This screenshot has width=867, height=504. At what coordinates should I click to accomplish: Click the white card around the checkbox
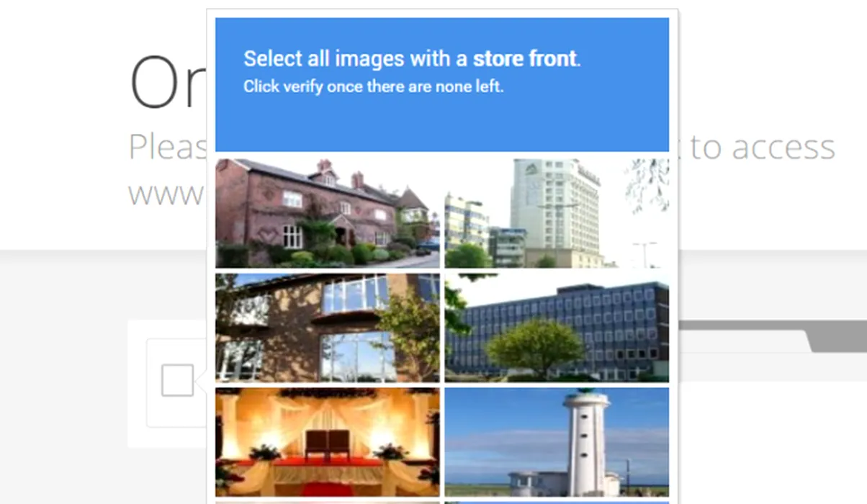coord(176,382)
